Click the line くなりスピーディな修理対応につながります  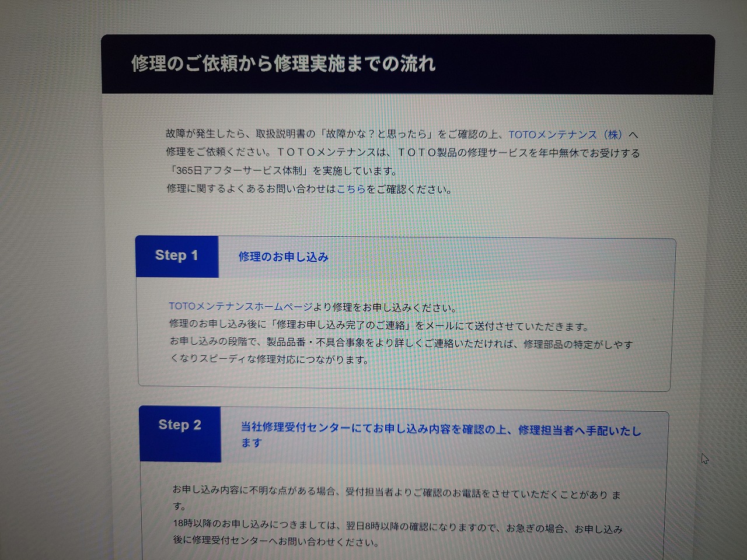pos(270,359)
